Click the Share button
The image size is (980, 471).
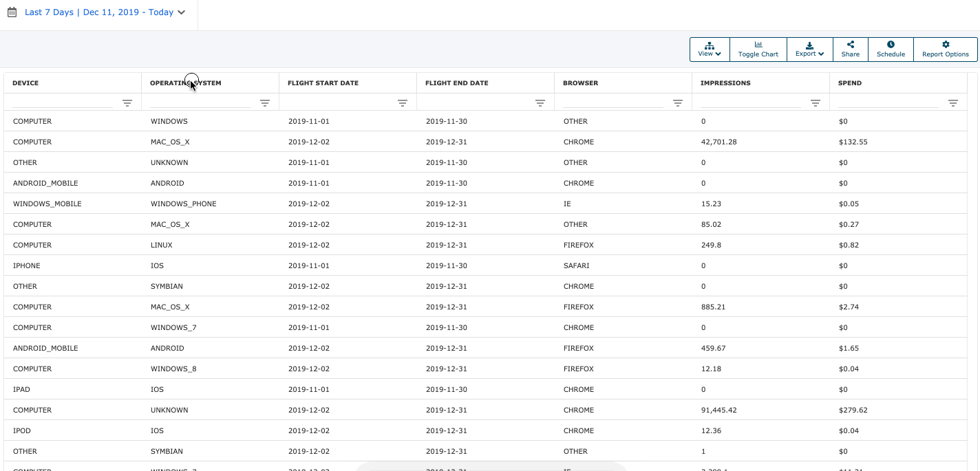tap(850, 50)
